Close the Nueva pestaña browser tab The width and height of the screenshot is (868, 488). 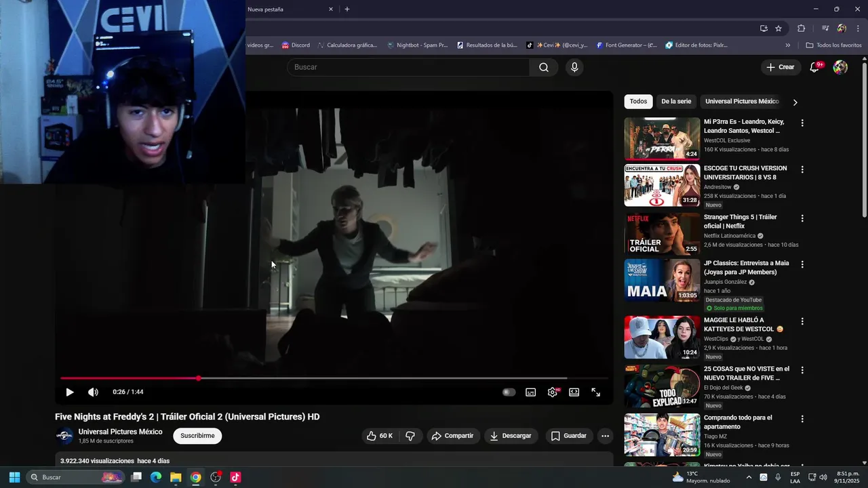coord(331,9)
